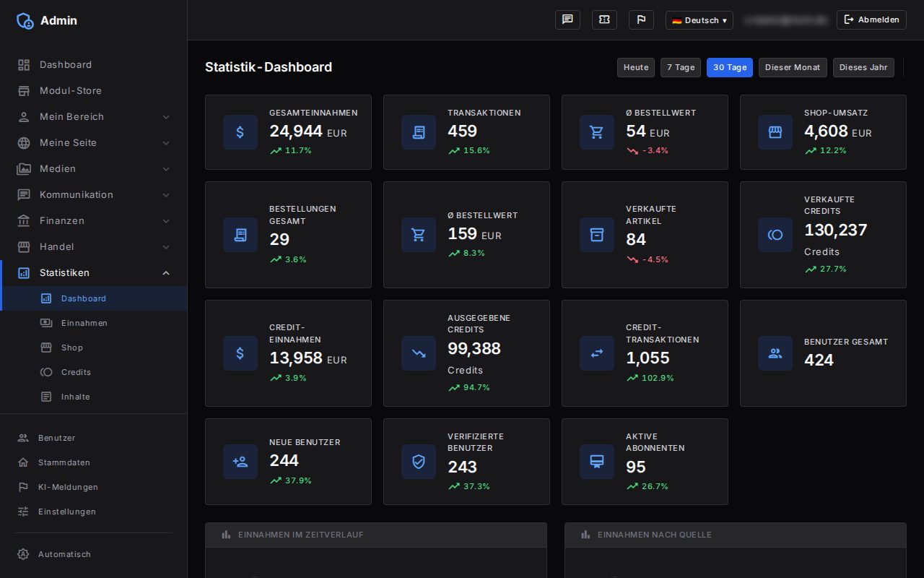The image size is (924, 578).
Task: Click the verified shield icon on Verifizierte Benutzer card
Action: 419,462
